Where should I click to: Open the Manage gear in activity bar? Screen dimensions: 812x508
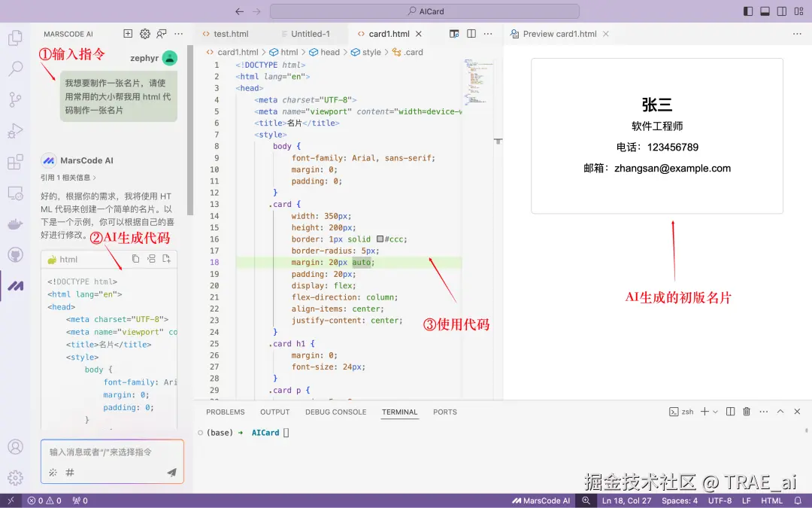[x=16, y=477]
